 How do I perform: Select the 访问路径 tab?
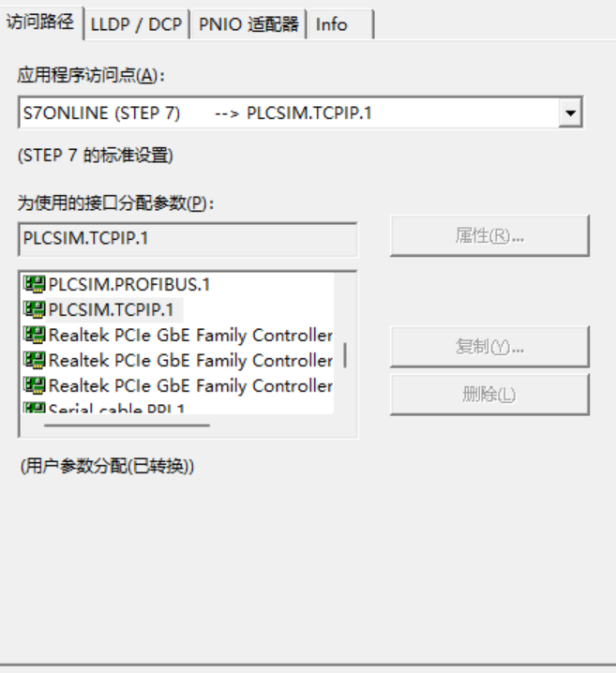[40, 22]
